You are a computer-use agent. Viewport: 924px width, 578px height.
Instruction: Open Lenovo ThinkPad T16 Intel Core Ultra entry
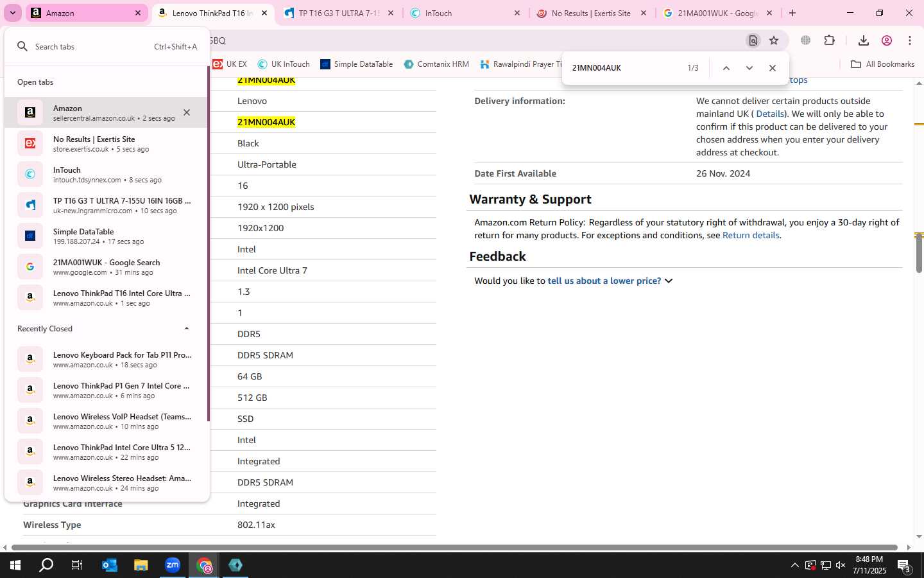tap(107, 297)
